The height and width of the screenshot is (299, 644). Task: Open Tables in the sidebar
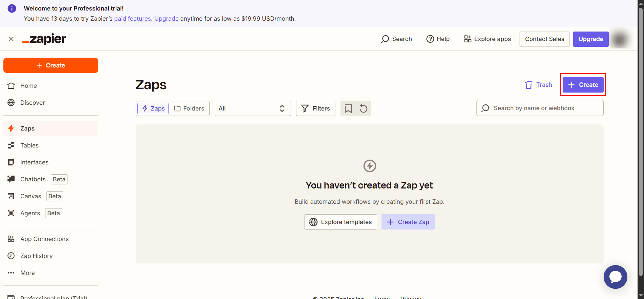pyautogui.click(x=51, y=145)
